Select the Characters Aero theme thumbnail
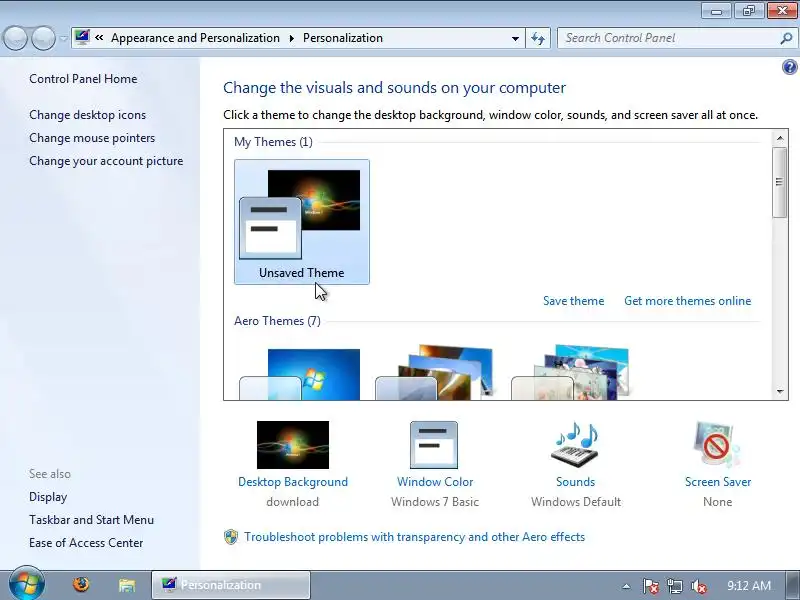800x600 pixels. [x=572, y=372]
